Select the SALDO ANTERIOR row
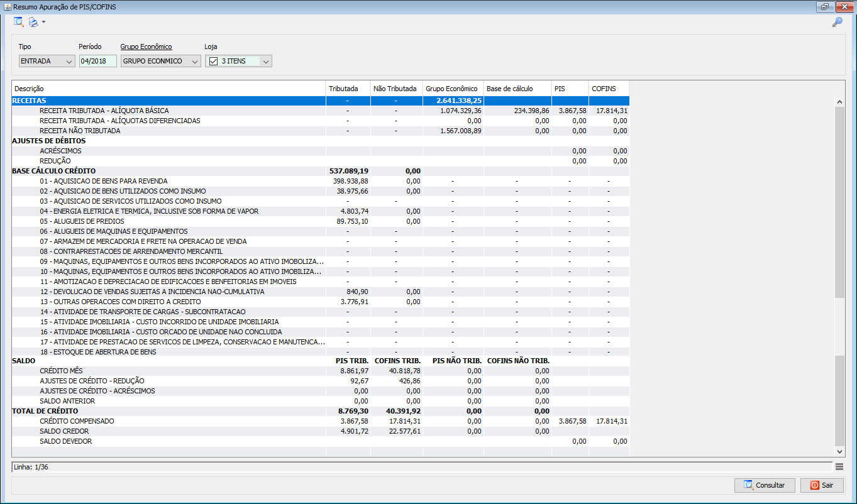Screen dimensions: 857x504 click(321, 401)
